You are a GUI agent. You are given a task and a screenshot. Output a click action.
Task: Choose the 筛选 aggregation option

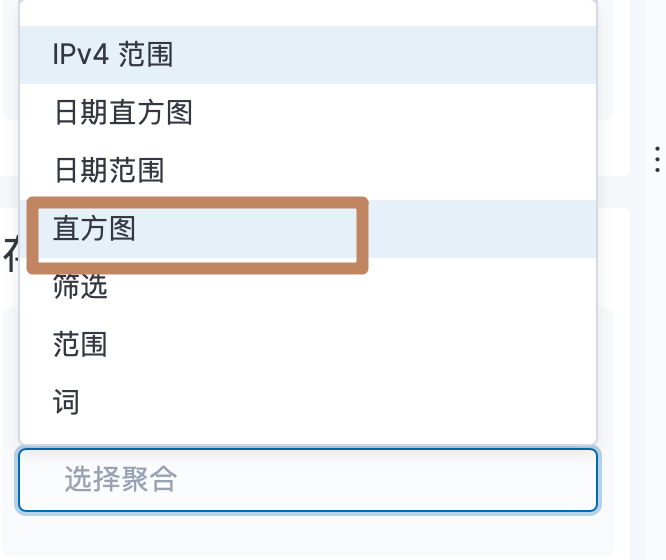[308, 286]
